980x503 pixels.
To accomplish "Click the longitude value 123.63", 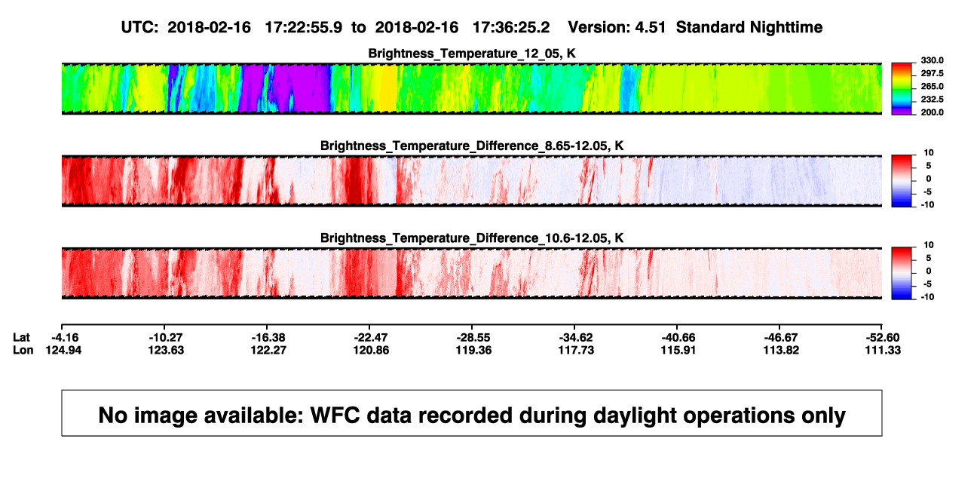I will click(167, 350).
